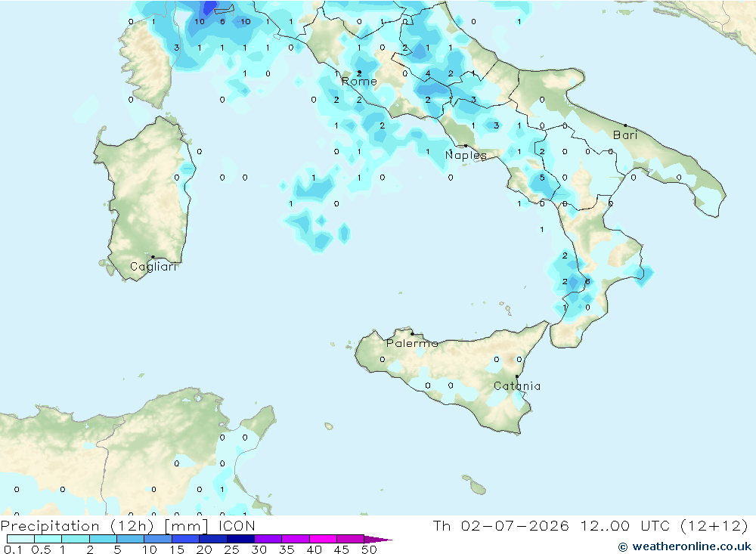
Task: Select the 35–40 mm violet legend swatch
Action: pyautogui.click(x=296, y=539)
